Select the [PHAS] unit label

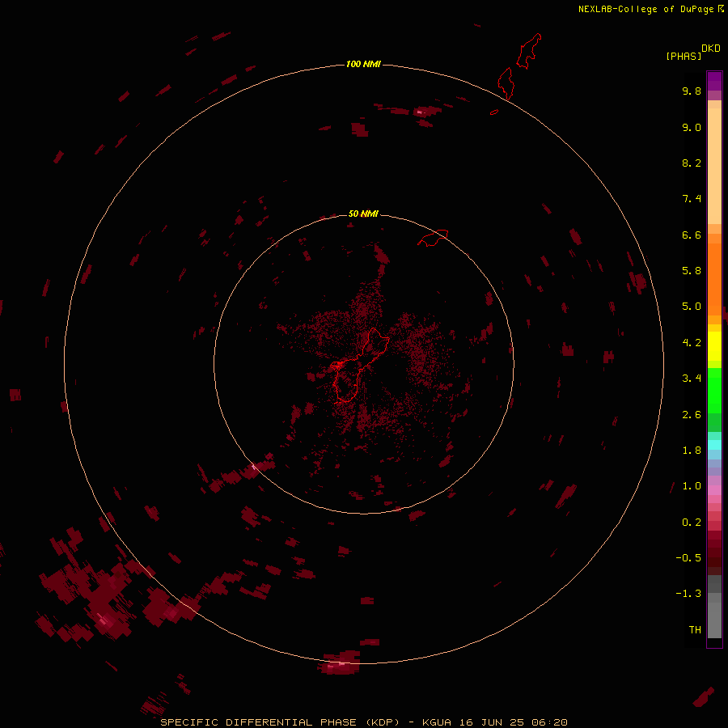(684, 56)
